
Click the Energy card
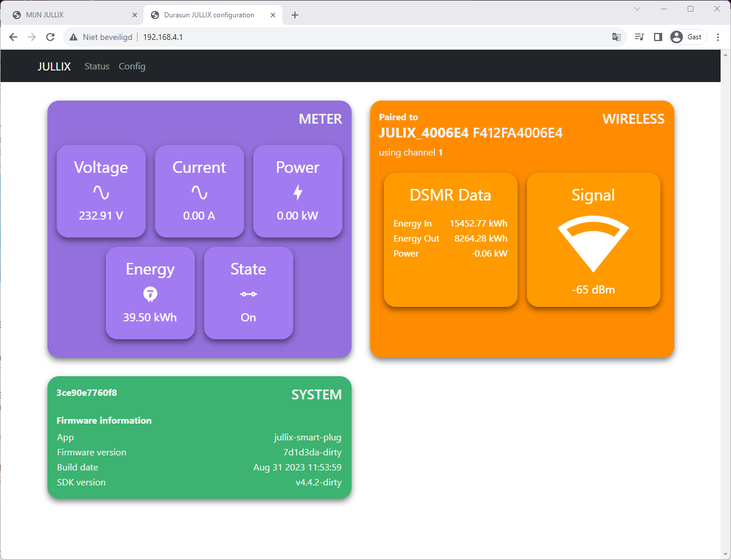[x=150, y=293]
